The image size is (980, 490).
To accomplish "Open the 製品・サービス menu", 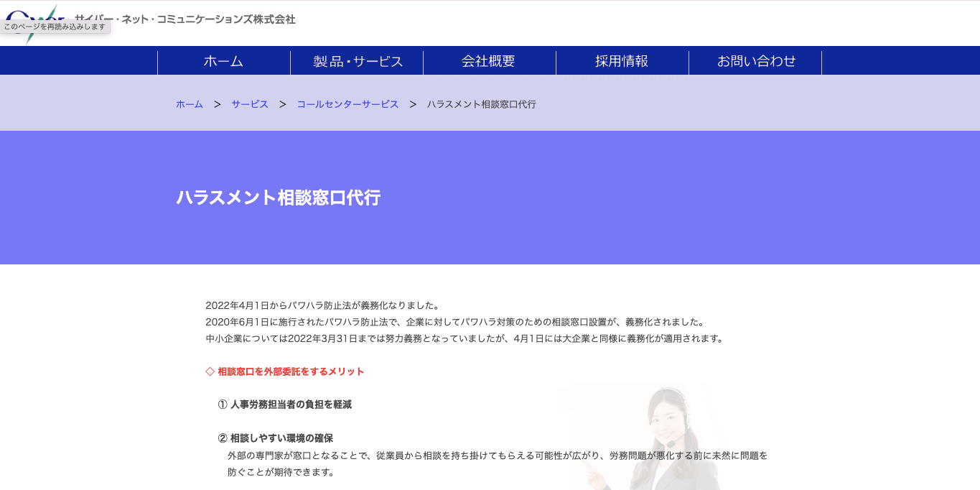I will [358, 62].
